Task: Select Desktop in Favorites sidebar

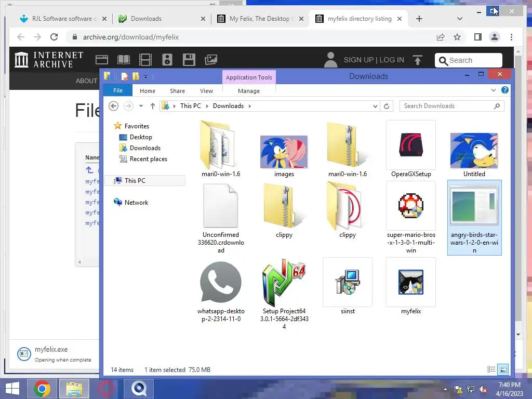Action: click(x=140, y=137)
